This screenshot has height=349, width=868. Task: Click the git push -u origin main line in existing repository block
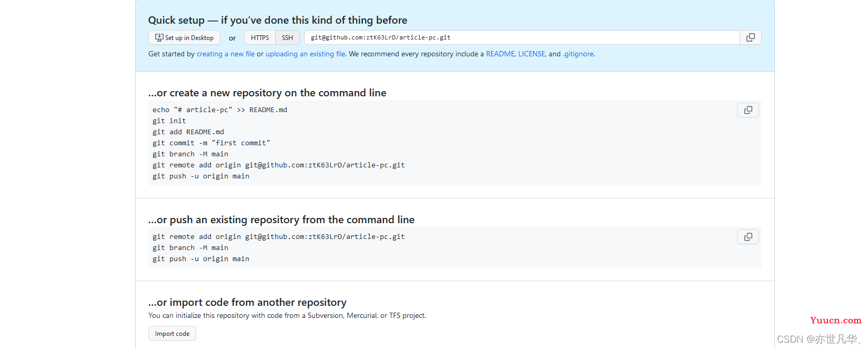(201, 258)
